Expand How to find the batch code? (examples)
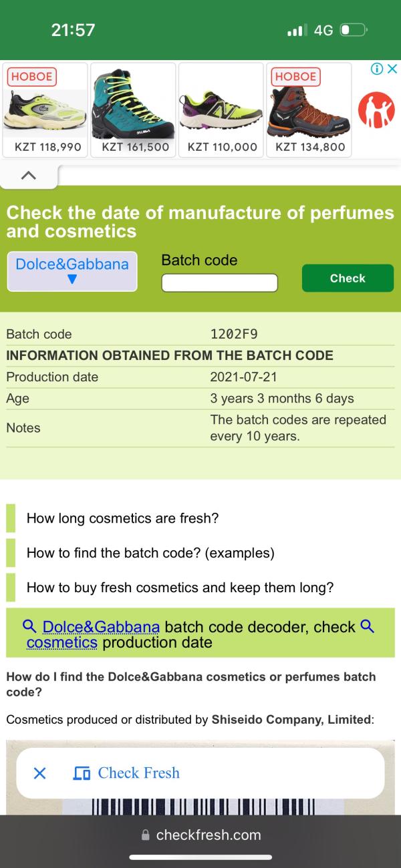Viewport: 401px width, 868px height. 150,553
